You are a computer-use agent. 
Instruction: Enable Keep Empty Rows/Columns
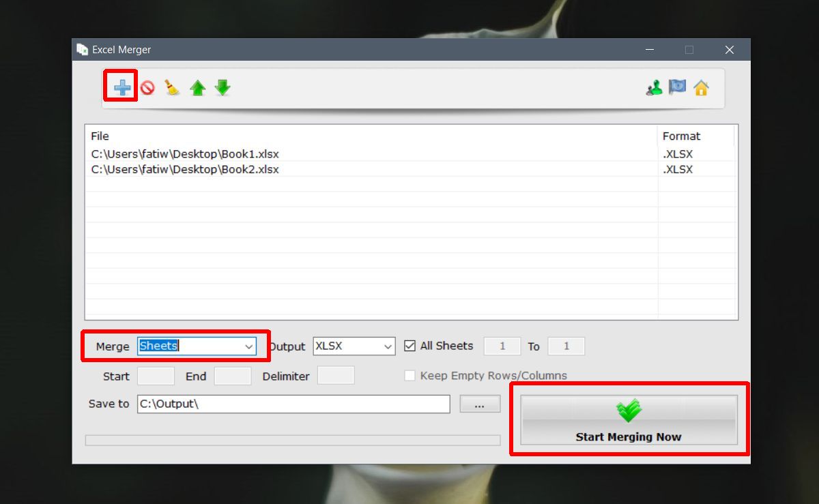point(409,375)
